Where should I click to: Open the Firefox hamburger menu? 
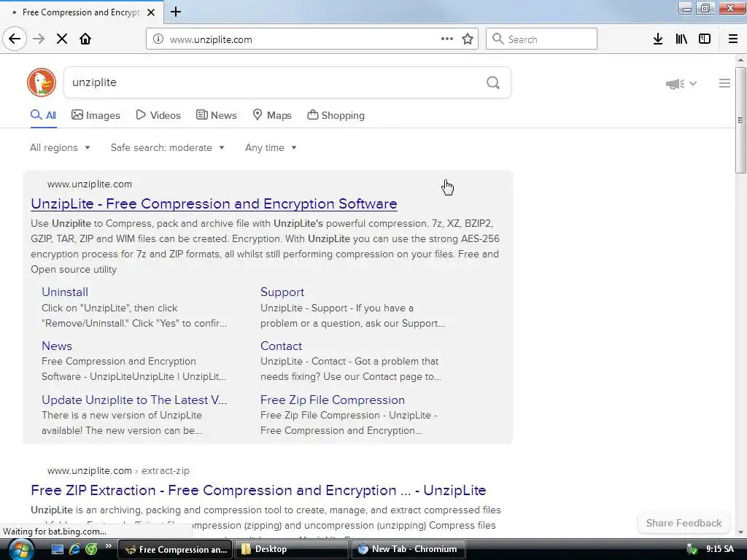733,39
